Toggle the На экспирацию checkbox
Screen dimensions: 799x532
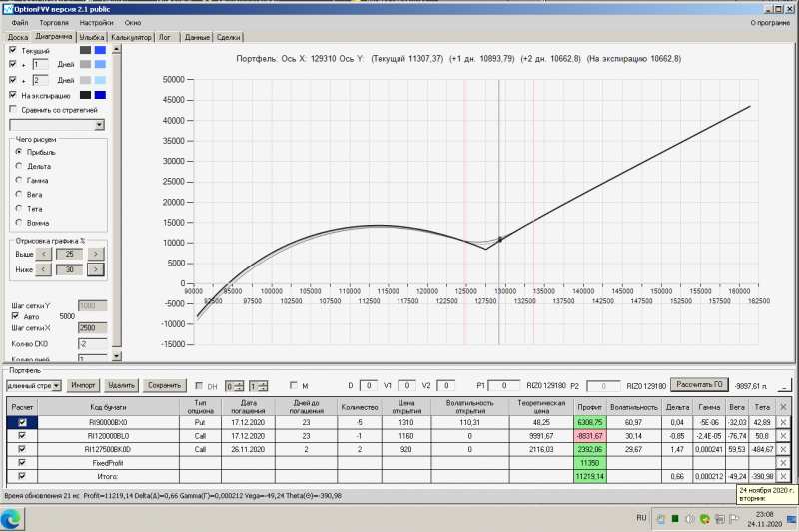(x=13, y=95)
